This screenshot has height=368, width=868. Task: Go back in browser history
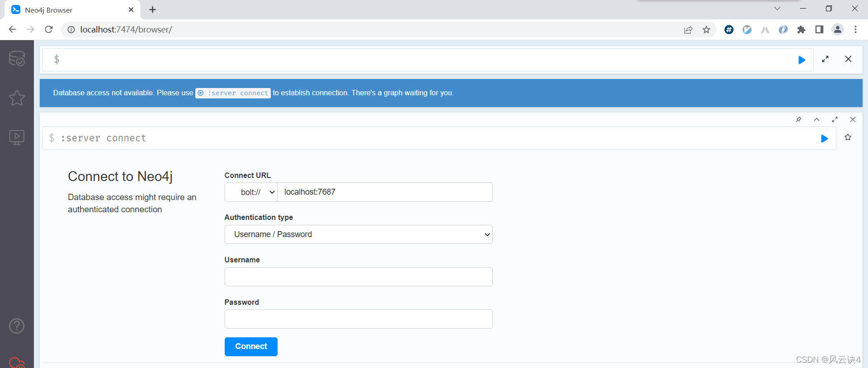click(x=12, y=29)
